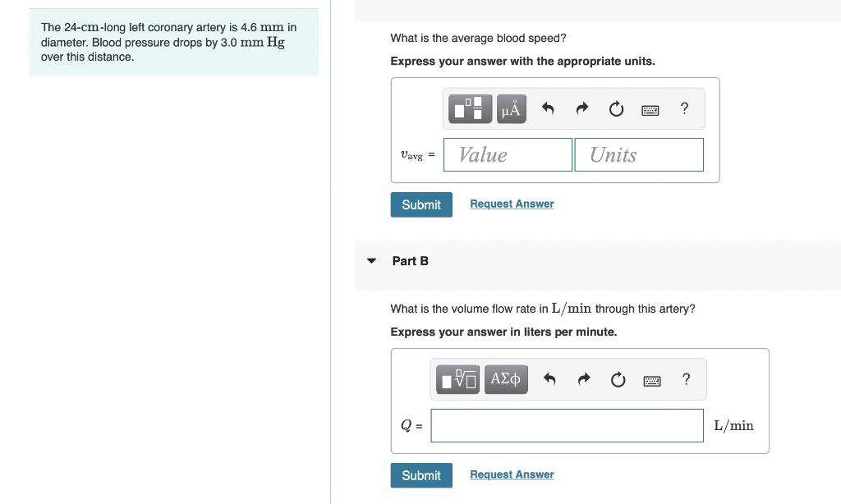Reset the Q answer field
The height and width of the screenshot is (504, 841).
(618, 379)
